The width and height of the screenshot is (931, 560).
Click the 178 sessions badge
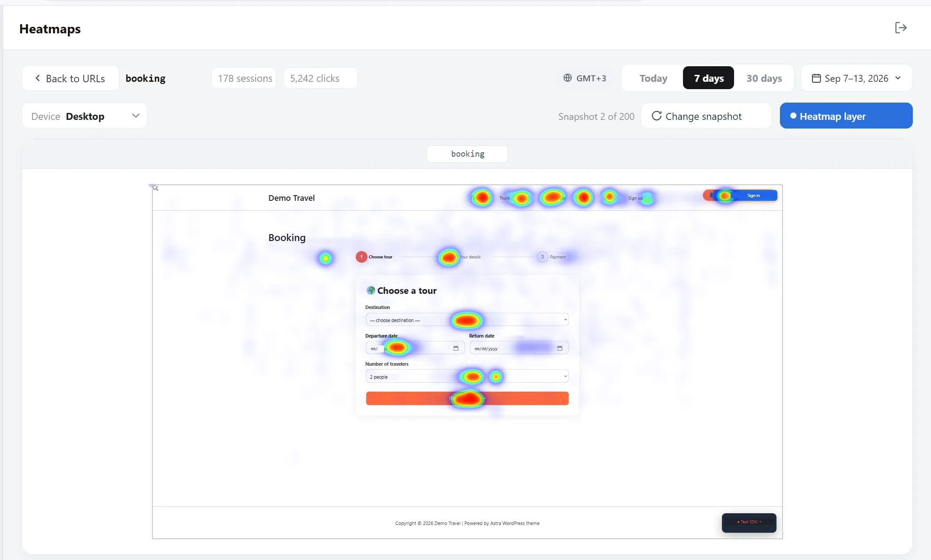[x=245, y=78]
